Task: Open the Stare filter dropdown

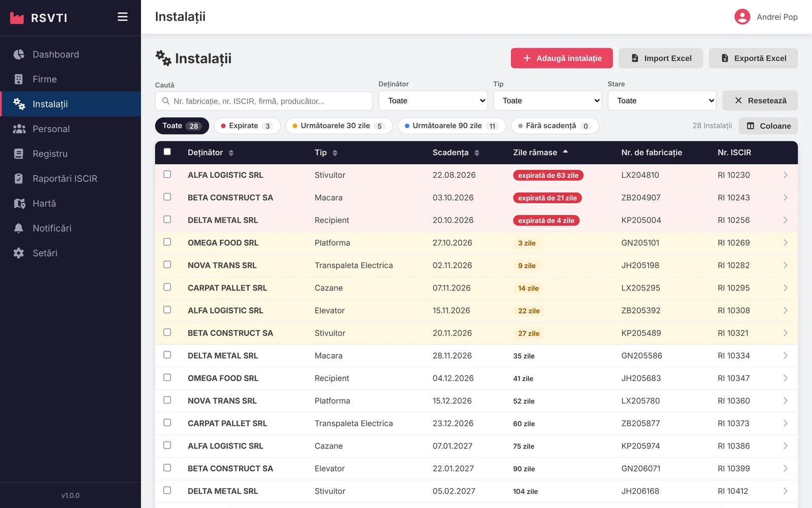Action: pos(662,101)
